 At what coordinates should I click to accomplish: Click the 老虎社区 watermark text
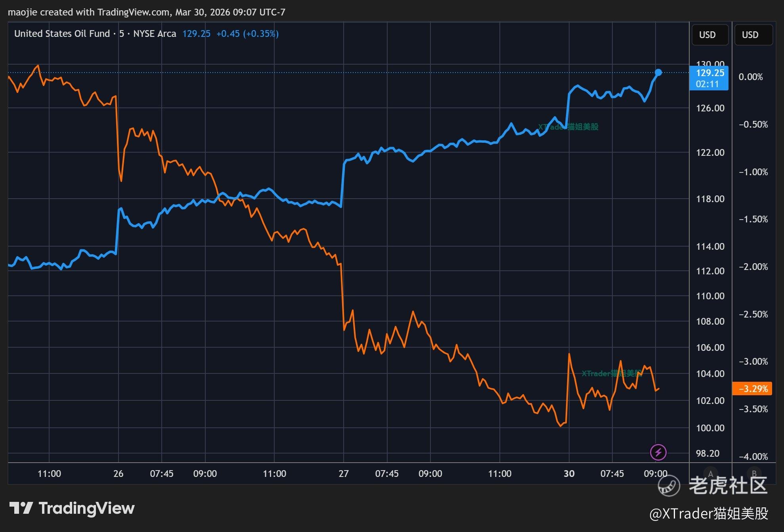728,485
